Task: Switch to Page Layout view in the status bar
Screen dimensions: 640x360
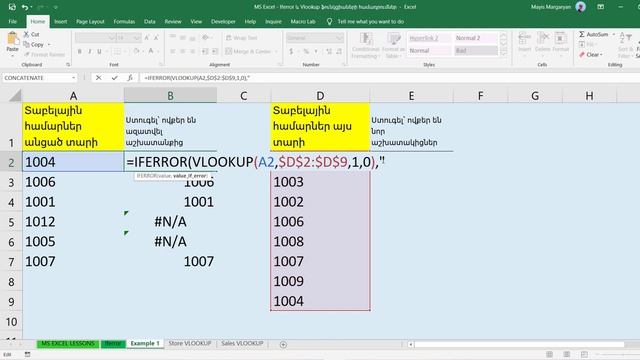Action: (x=567, y=354)
